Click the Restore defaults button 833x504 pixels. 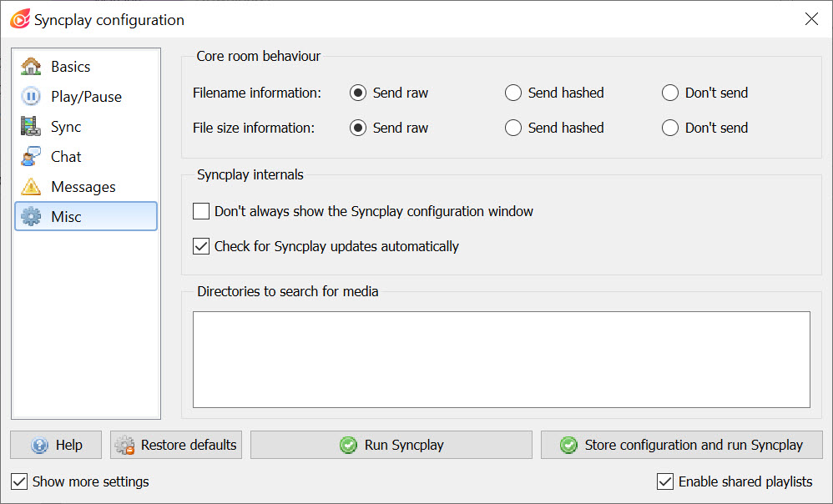pyautogui.click(x=176, y=445)
